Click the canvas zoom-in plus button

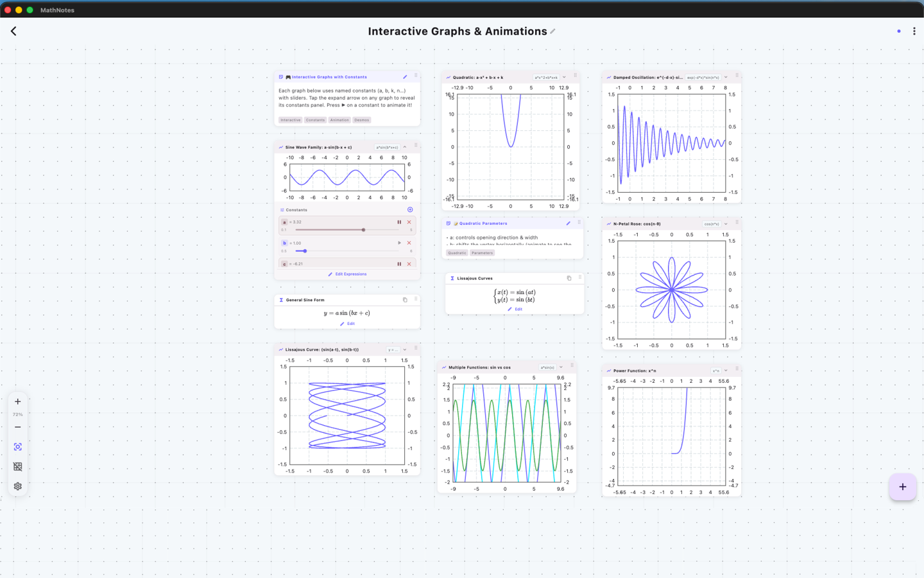[18, 401]
